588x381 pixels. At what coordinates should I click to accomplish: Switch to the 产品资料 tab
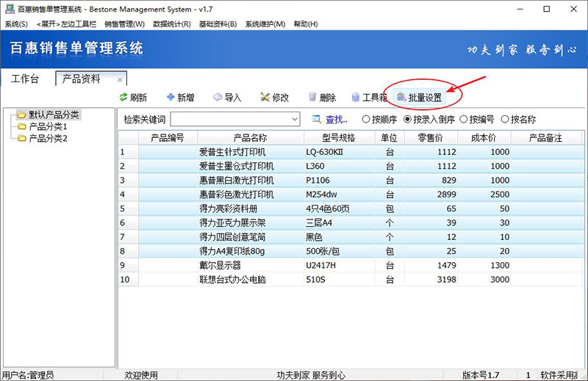click(x=91, y=79)
